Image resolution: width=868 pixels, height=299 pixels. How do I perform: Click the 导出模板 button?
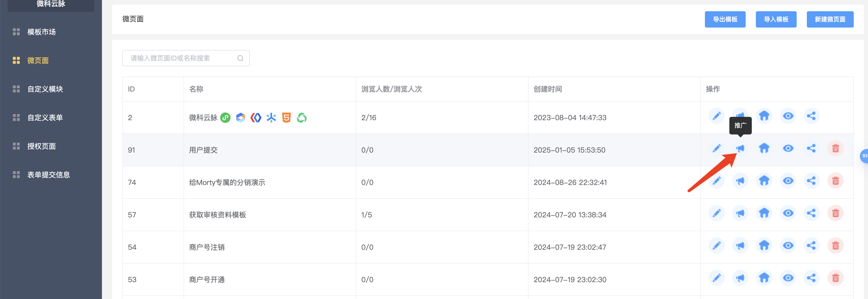tap(725, 20)
